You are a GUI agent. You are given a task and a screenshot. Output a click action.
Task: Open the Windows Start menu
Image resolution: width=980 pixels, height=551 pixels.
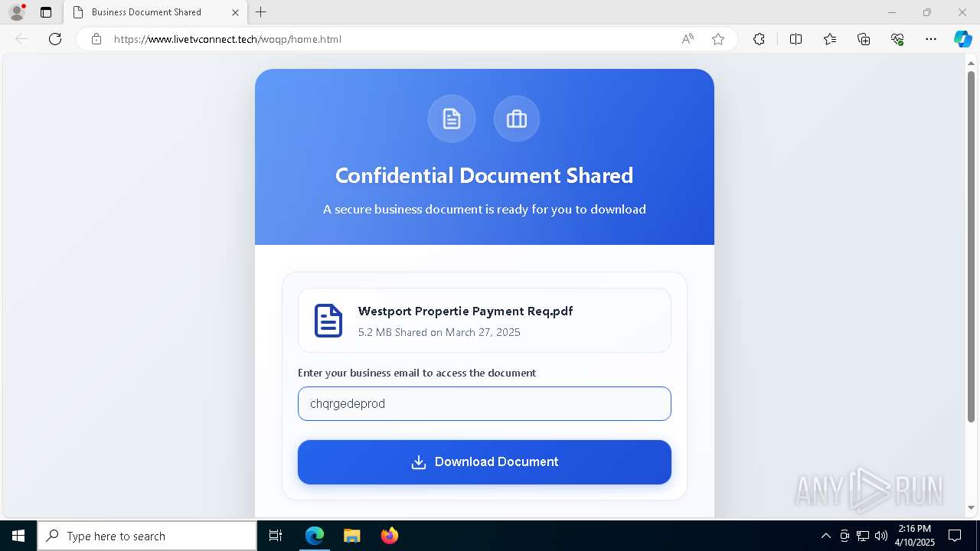pos(18,536)
